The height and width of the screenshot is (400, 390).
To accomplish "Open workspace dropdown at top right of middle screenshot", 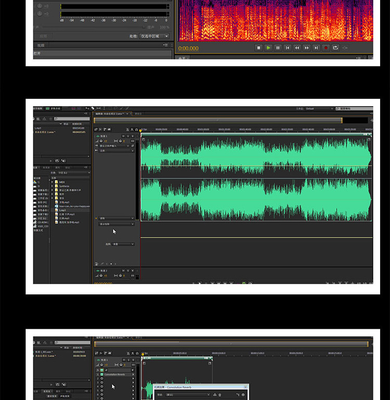I will (319, 109).
